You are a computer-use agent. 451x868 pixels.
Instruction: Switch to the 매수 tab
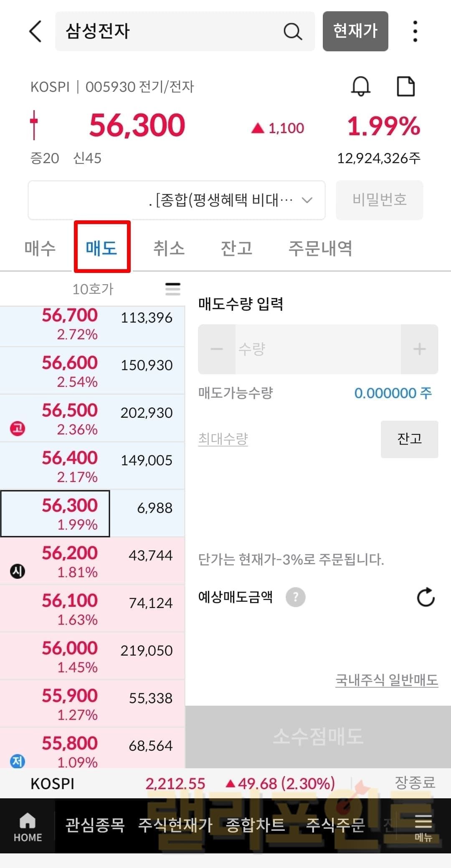tap(40, 248)
